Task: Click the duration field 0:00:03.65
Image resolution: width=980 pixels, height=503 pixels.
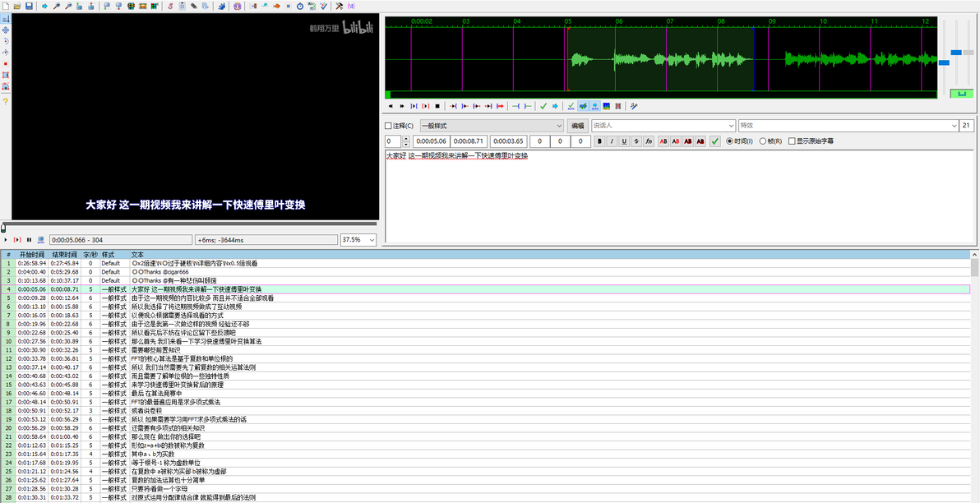Action: coord(509,142)
